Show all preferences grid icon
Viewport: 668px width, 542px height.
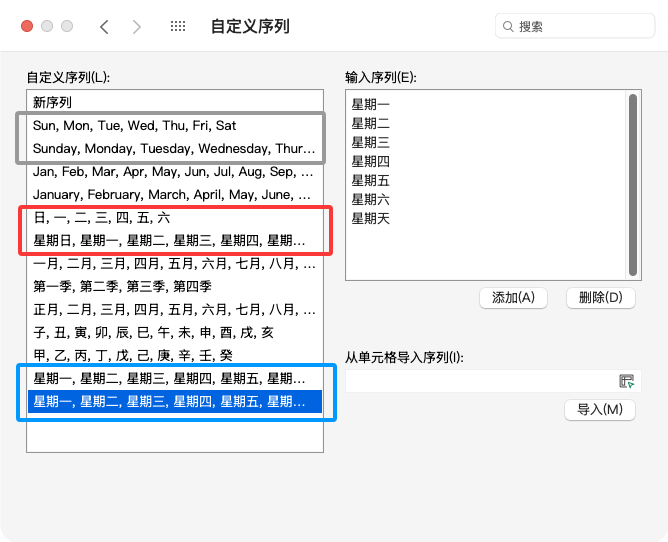pos(178,26)
